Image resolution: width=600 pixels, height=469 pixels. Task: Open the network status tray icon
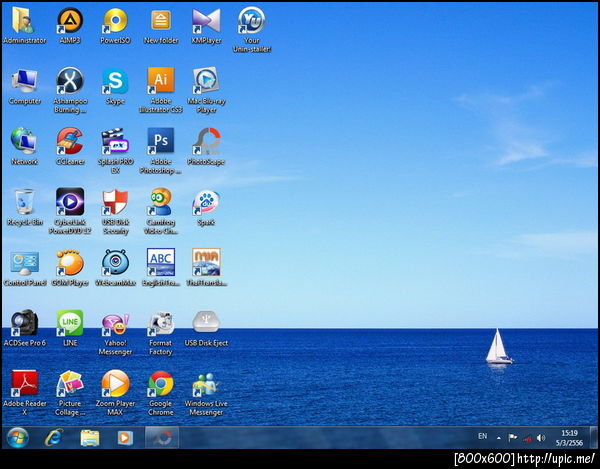(x=528, y=438)
